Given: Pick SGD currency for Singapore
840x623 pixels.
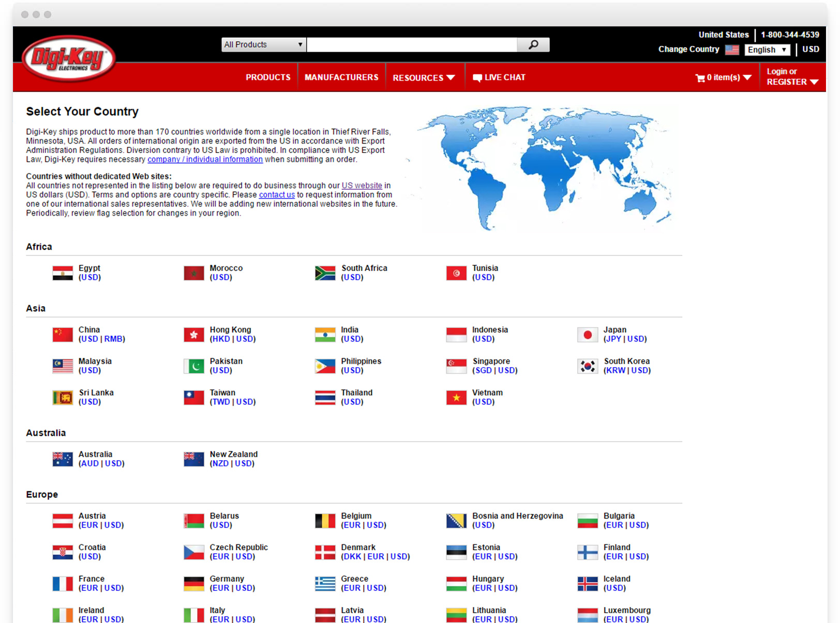Looking at the screenshot, I should coord(483,371).
